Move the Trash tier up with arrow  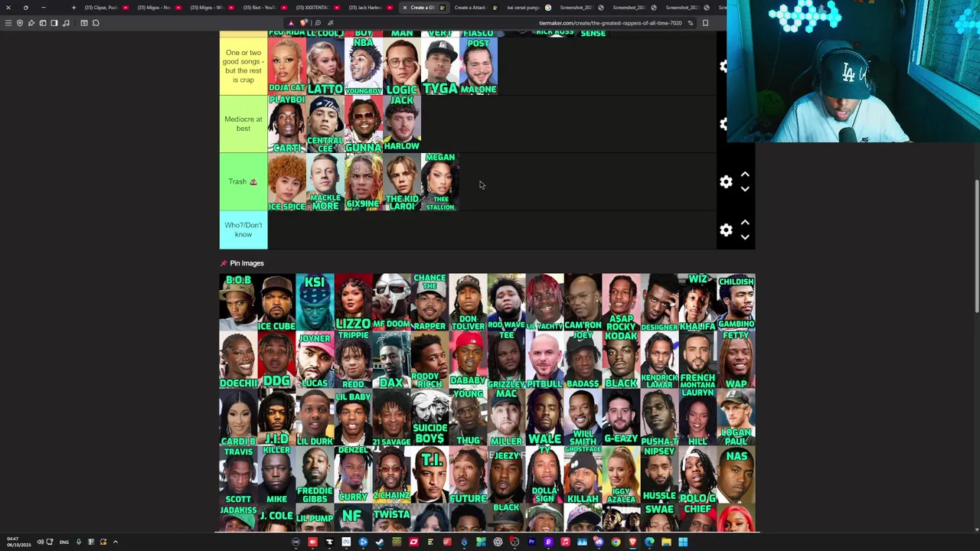[745, 175]
